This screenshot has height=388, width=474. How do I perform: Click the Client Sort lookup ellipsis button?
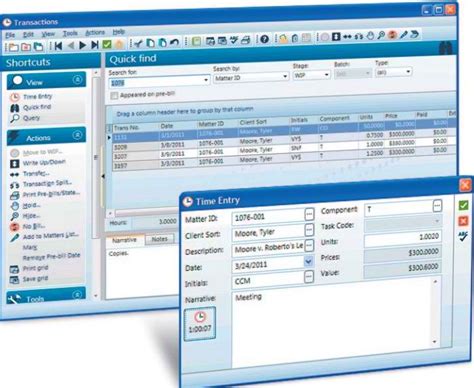click(x=309, y=229)
